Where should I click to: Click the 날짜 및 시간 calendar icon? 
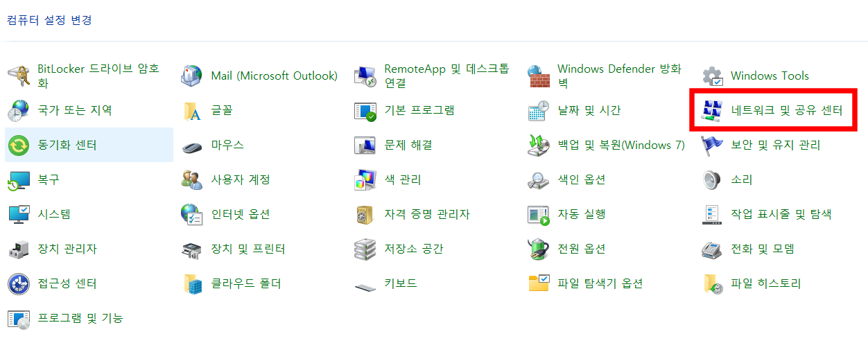[539, 110]
